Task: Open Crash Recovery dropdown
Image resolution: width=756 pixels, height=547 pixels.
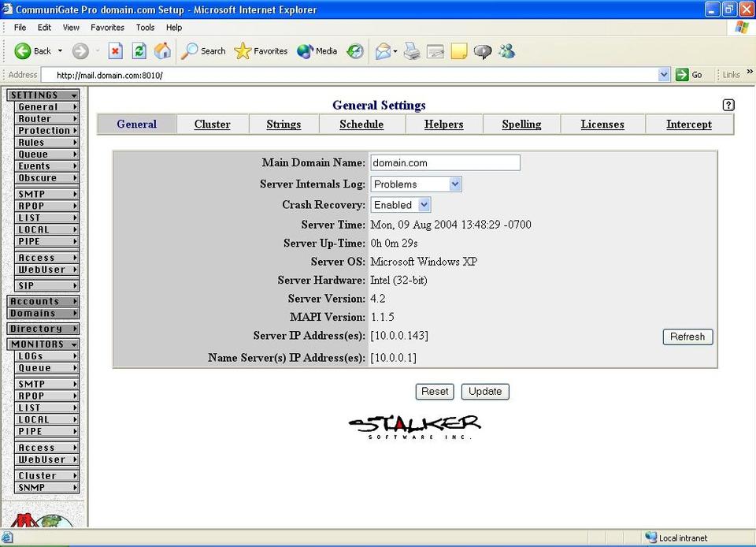Action: 424,205
